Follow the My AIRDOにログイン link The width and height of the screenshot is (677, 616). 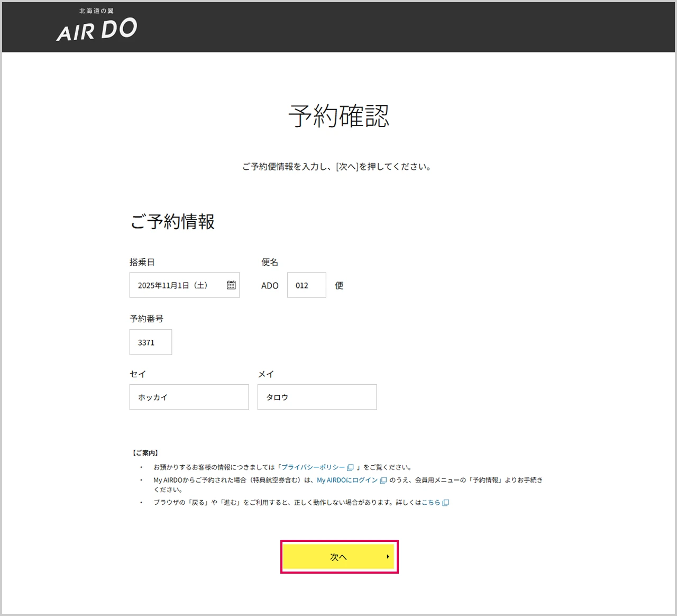(347, 481)
